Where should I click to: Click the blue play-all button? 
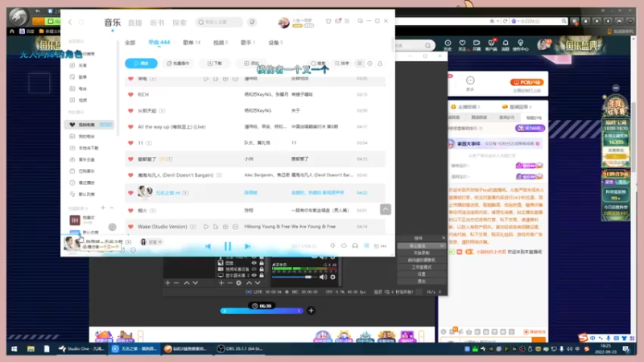click(x=141, y=64)
